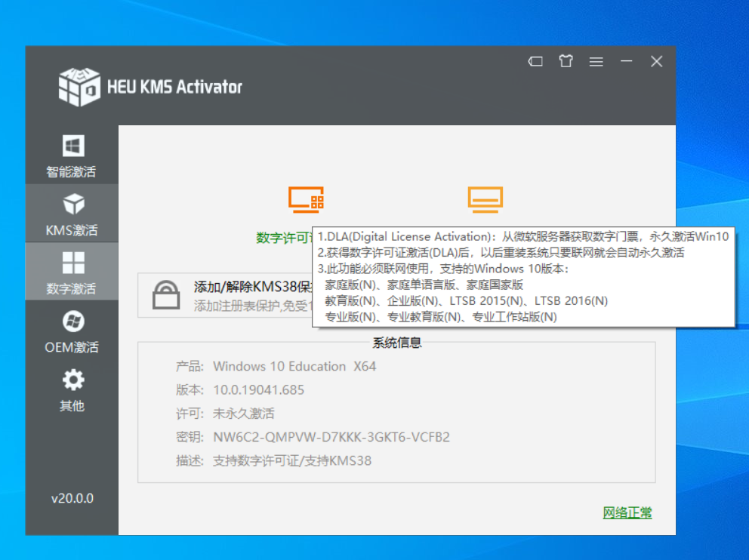Click the v20.0.0 version label

(72, 498)
